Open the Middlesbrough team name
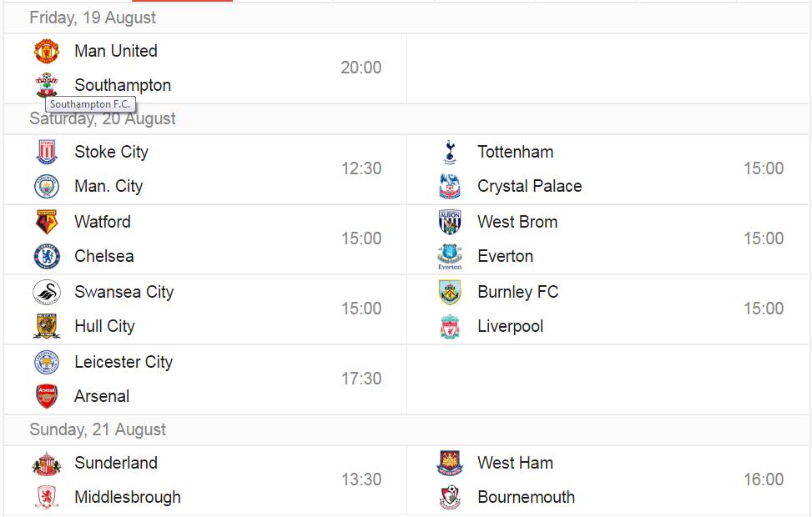The height and width of the screenshot is (517, 812). [128, 497]
